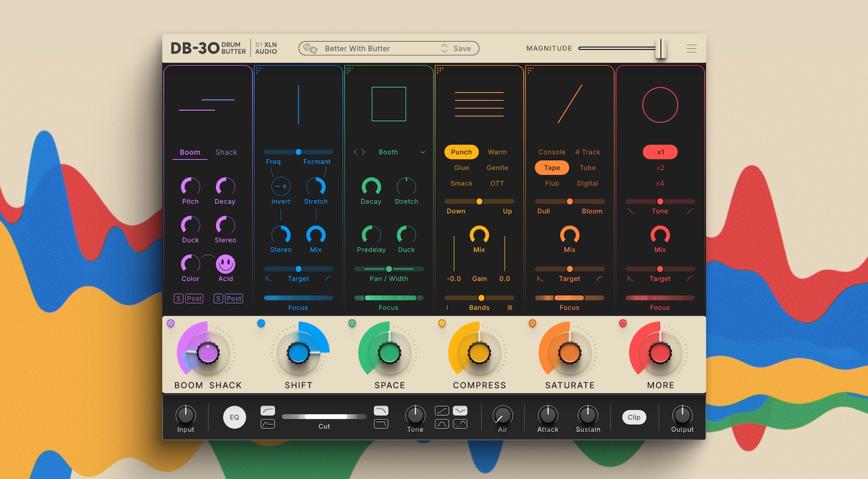The image size is (868, 479).
Task: Click the random preset dice icon
Action: pyautogui.click(x=310, y=48)
